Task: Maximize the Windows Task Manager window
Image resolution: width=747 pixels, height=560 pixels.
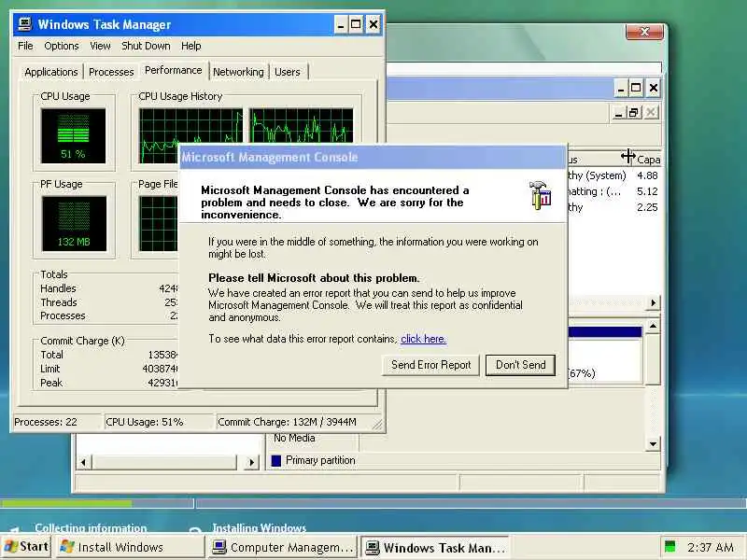Action: 356,24
